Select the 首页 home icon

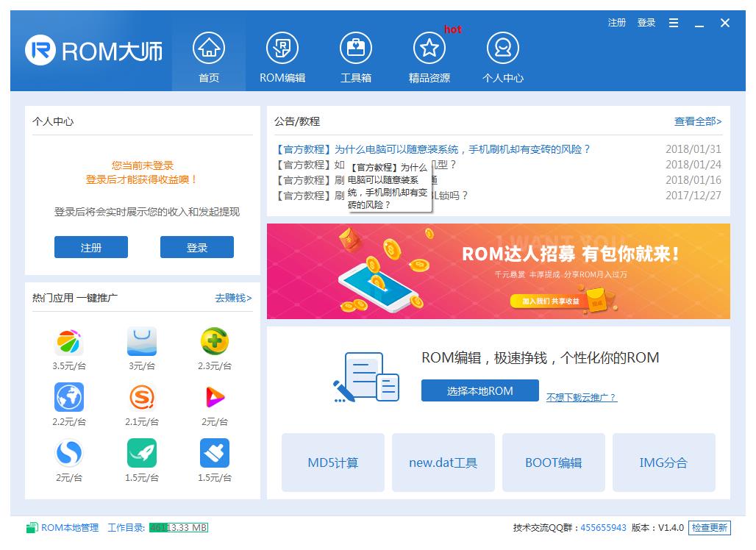pos(208,46)
